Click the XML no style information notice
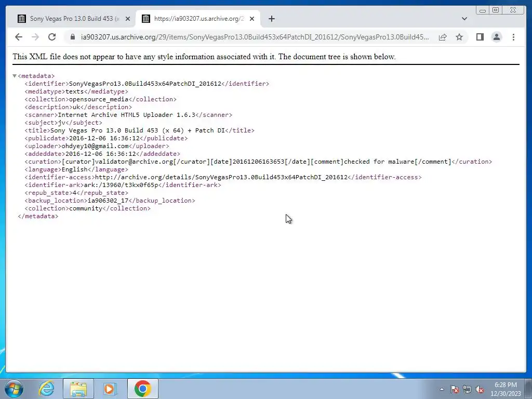Screen dimensions: 532x399 coord(204,57)
